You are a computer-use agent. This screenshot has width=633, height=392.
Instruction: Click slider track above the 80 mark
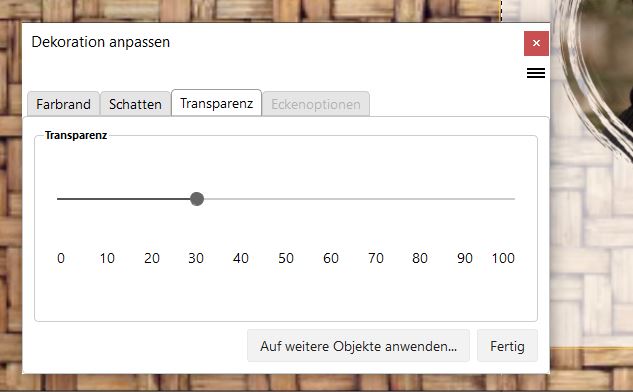[420, 199]
